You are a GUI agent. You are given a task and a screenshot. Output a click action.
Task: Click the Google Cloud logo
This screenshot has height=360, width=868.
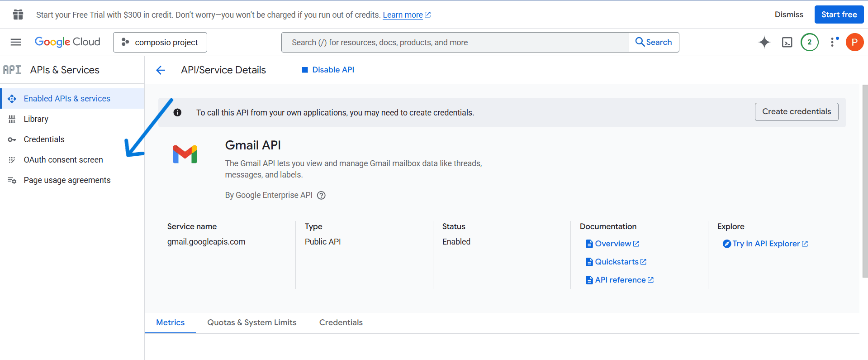click(67, 42)
